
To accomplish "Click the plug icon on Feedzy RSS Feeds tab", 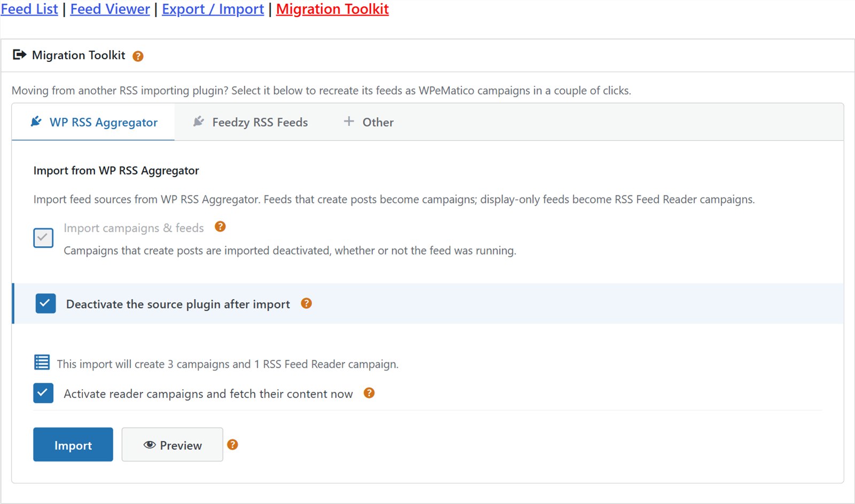I will (x=199, y=122).
